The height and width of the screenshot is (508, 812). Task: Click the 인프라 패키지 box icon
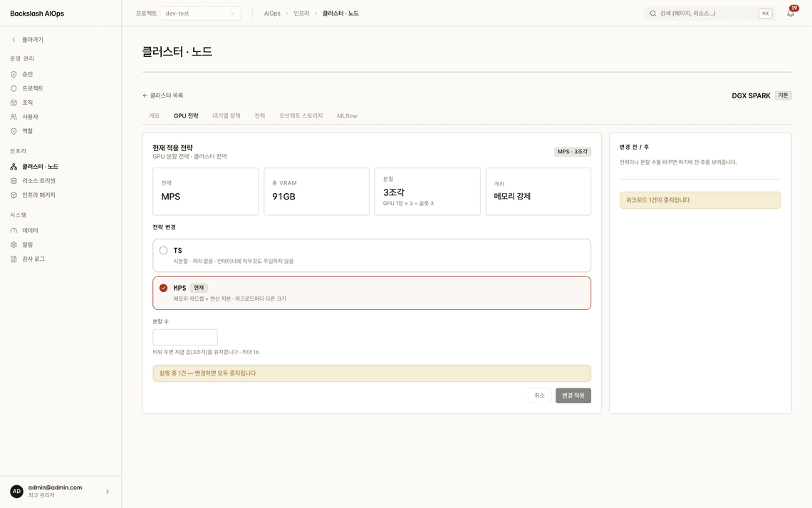pyautogui.click(x=14, y=195)
